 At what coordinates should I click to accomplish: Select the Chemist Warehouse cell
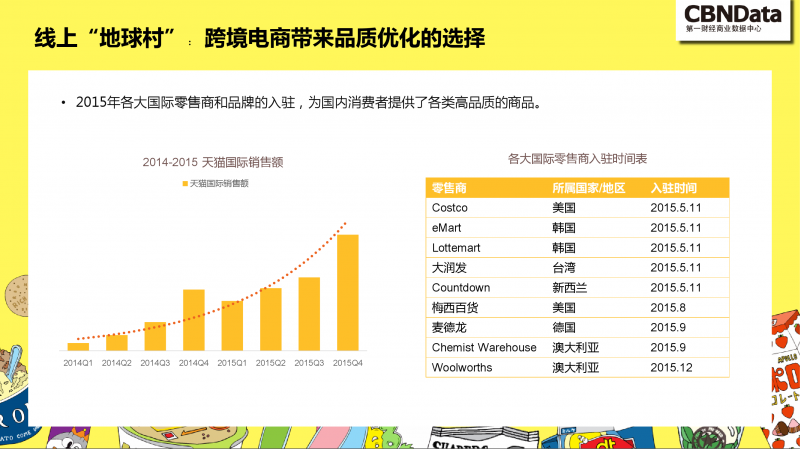484,347
